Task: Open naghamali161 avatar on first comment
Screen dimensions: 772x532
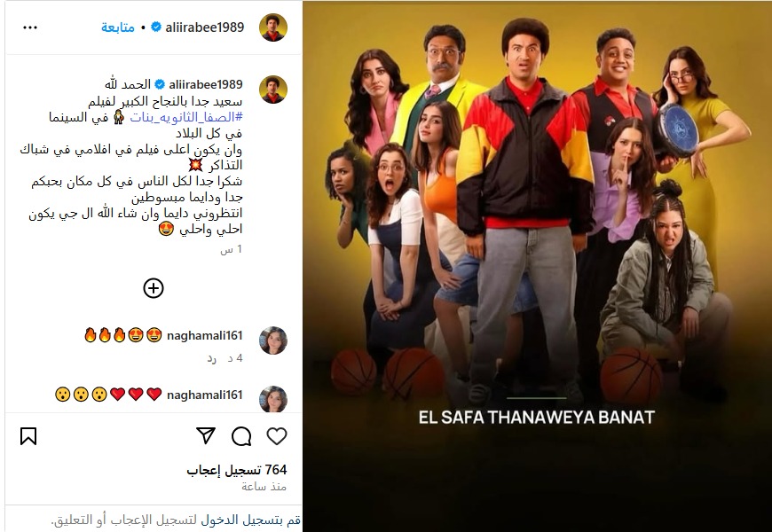Action: [x=273, y=340]
